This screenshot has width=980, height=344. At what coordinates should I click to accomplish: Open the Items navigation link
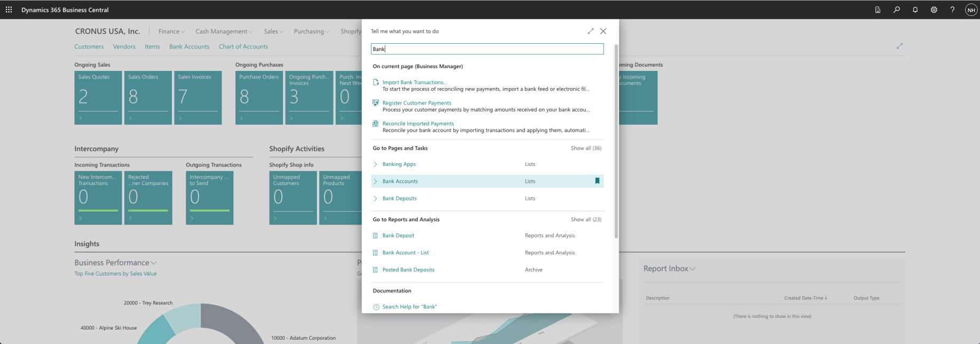click(152, 46)
